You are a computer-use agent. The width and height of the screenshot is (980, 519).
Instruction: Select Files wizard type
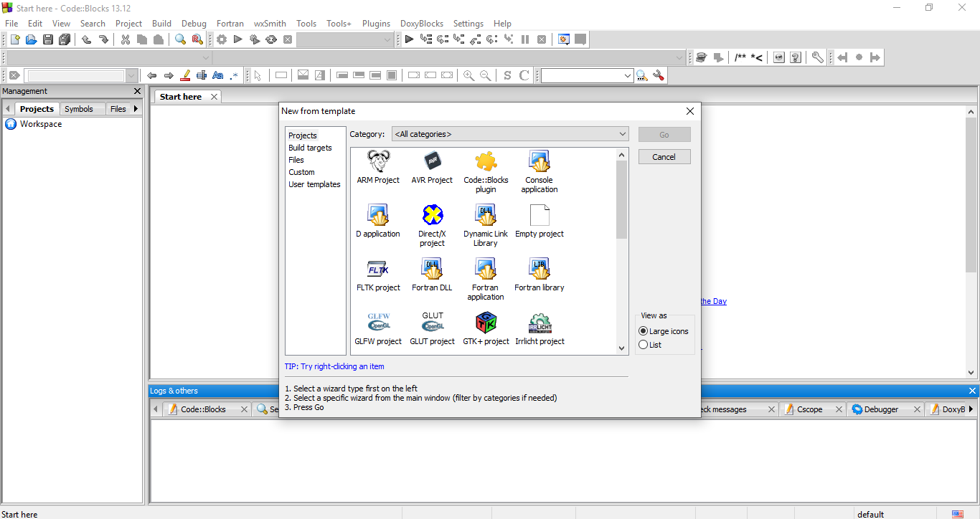tap(296, 160)
